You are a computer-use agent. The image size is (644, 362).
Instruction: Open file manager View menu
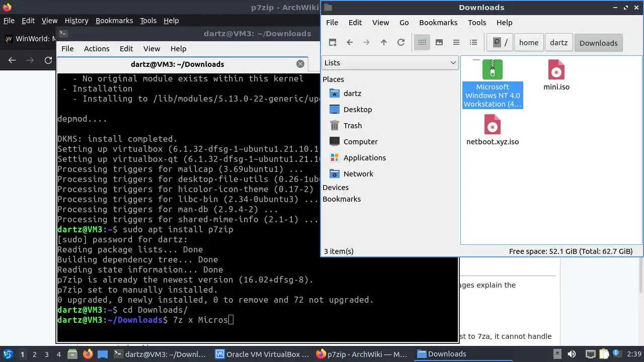pos(381,23)
